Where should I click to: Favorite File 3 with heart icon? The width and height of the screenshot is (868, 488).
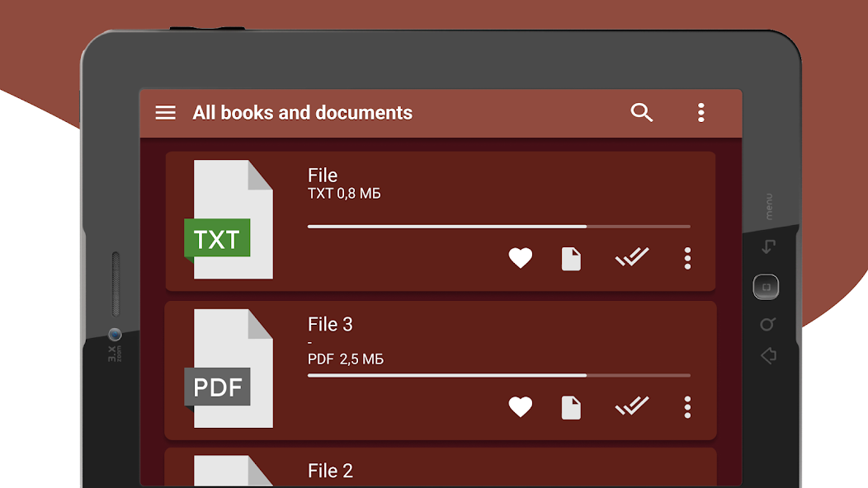tap(521, 407)
